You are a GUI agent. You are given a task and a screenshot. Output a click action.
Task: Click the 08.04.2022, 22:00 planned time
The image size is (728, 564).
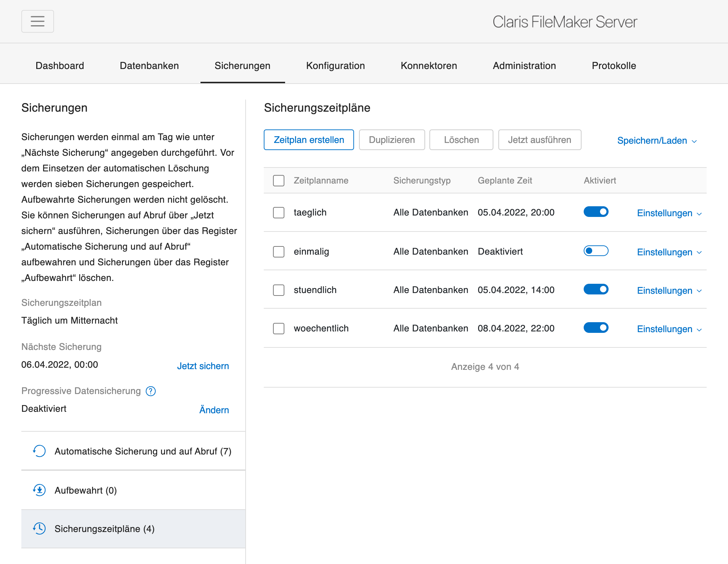516,329
